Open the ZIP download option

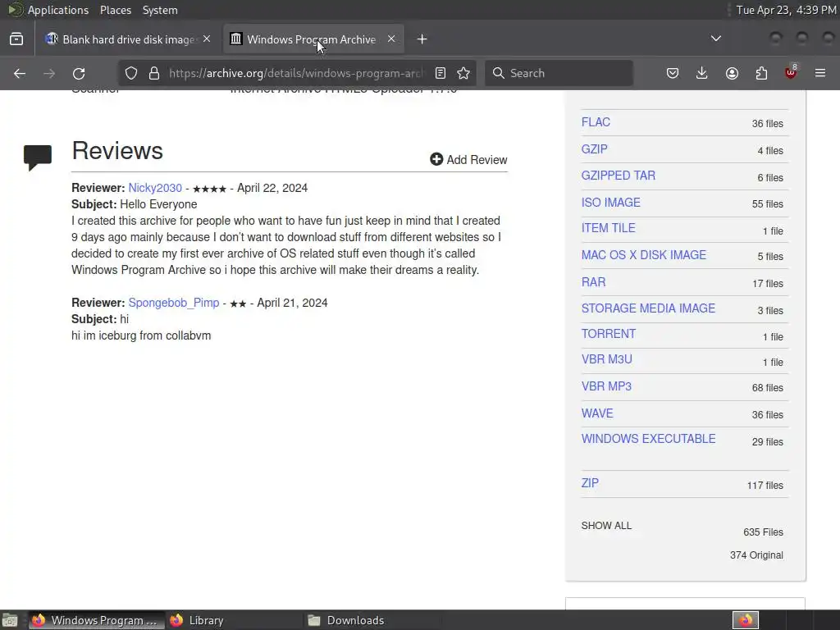point(590,483)
